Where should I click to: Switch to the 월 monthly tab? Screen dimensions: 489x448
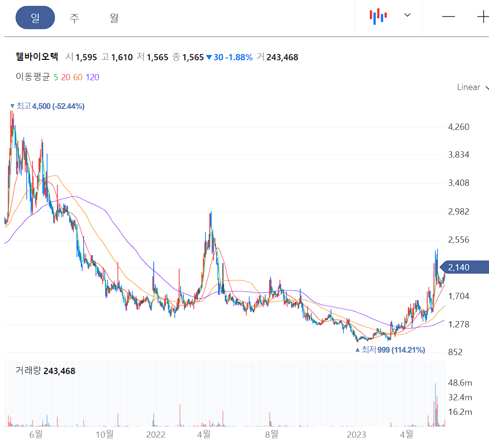click(114, 17)
